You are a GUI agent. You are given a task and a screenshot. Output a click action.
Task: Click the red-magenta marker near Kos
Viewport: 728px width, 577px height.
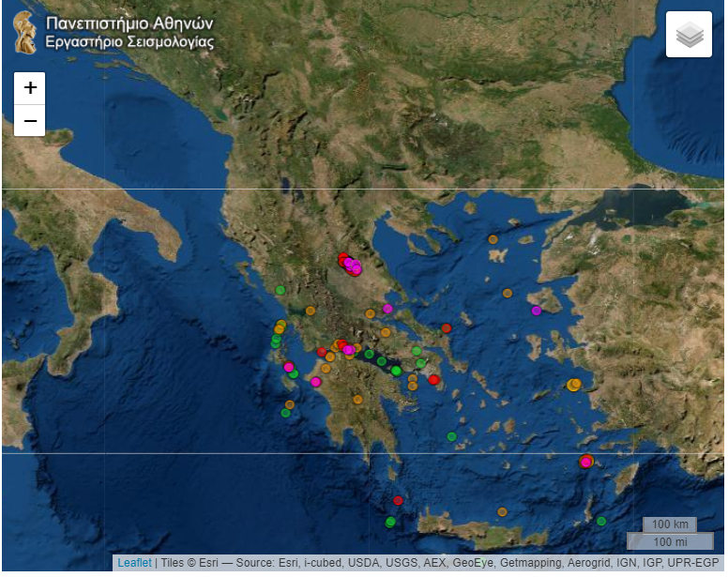click(x=586, y=462)
